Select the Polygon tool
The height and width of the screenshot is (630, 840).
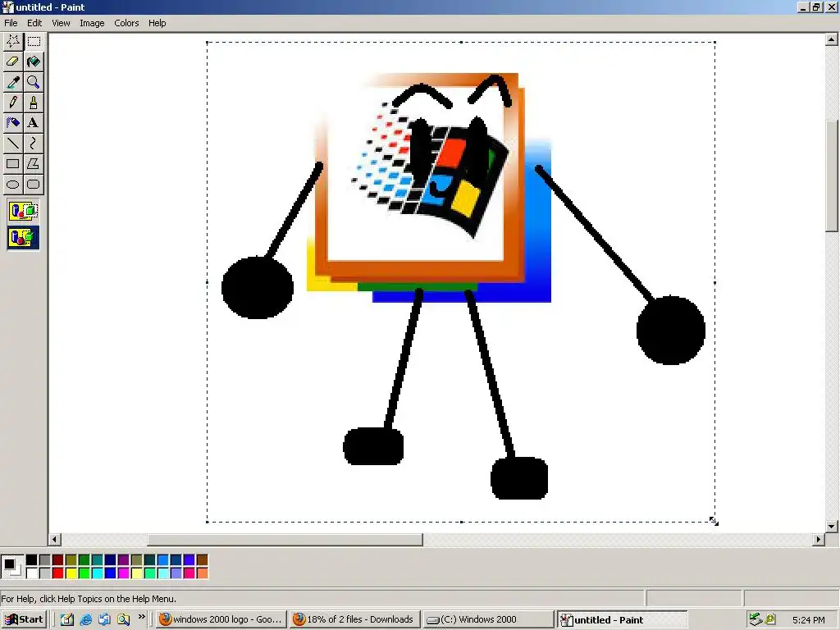coord(34,164)
